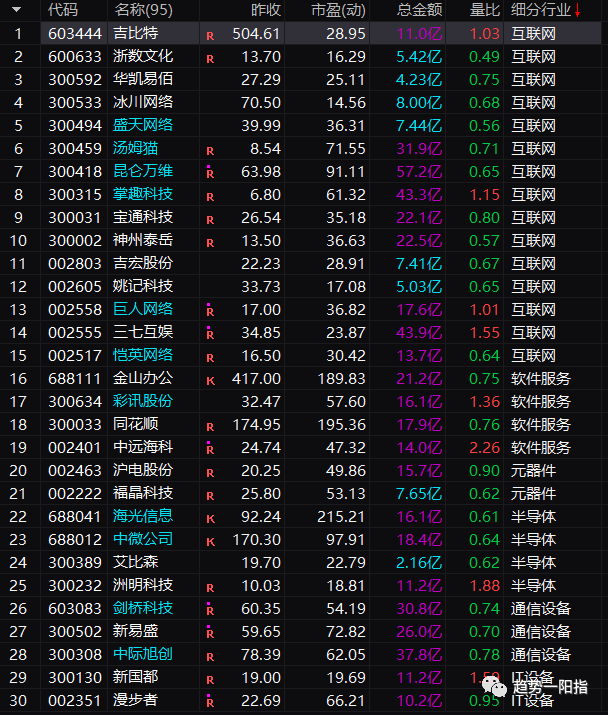Click stock code 600633
The height and width of the screenshot is (715, 608).
pyautogui.click(x=75, y=57)
